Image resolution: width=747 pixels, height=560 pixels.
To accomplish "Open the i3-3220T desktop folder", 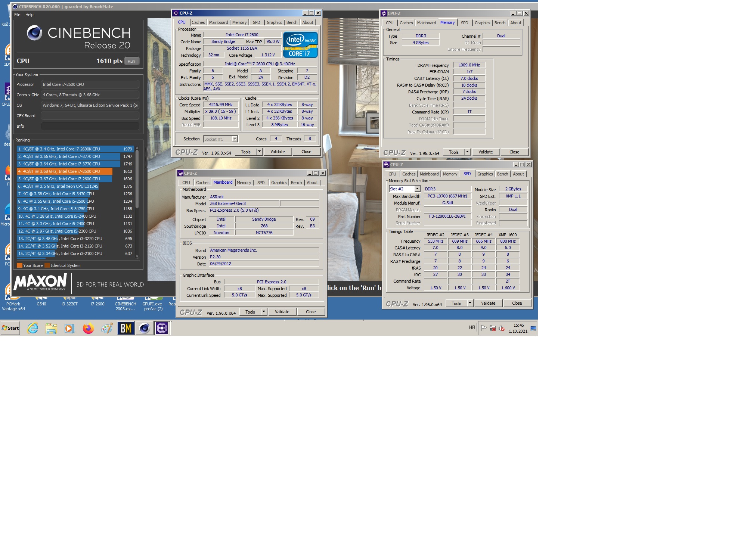I will click(x=69, y=302).
